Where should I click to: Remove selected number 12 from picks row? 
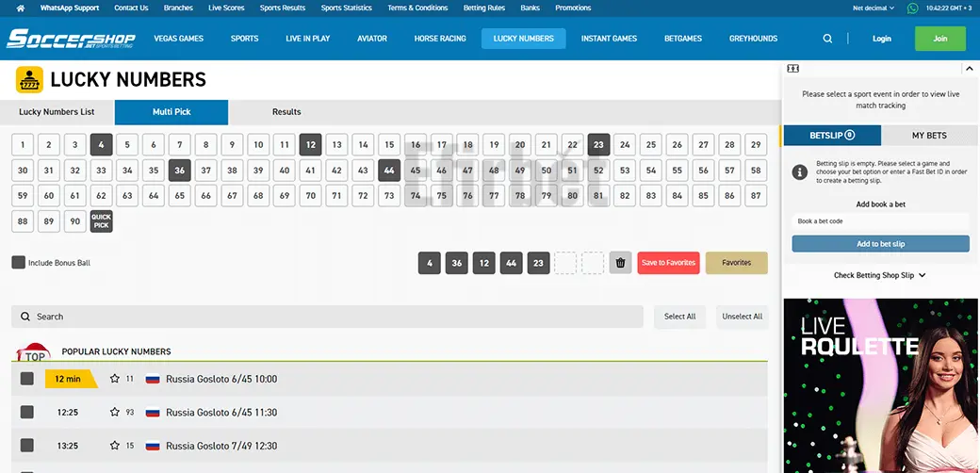(x=484, y=263)
